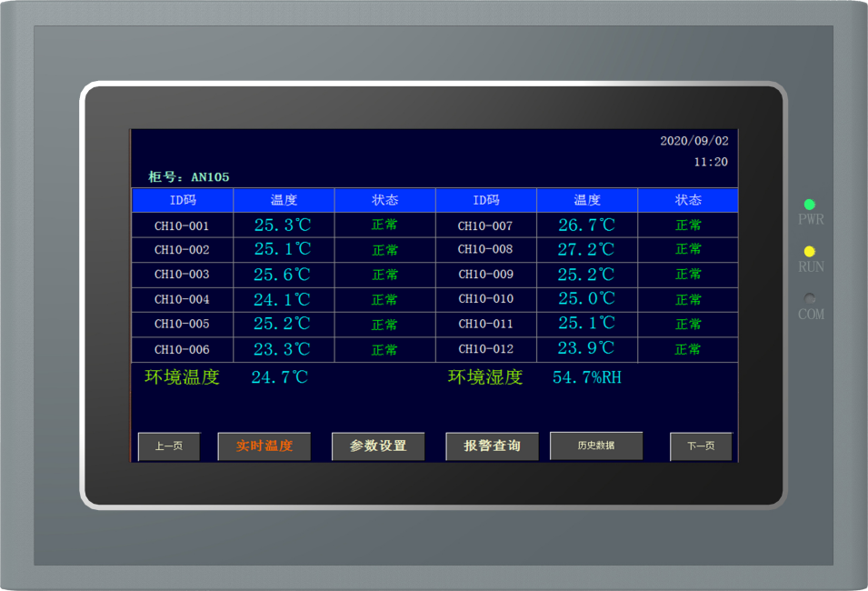Image resolution: width=868 pixels, height=591 pixels.
Task: Click the green PWR indicator light
Action: point(809,205)
